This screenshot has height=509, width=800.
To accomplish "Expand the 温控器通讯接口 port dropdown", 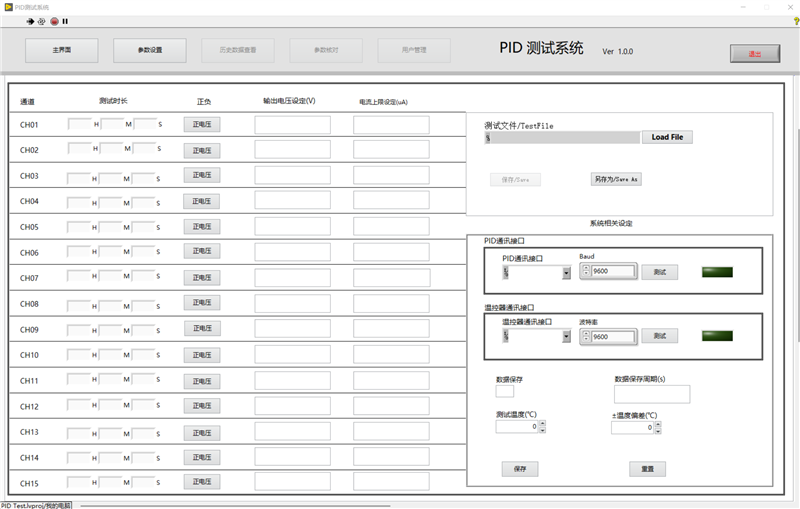I will pyautogui.click(x=566, y=337).
